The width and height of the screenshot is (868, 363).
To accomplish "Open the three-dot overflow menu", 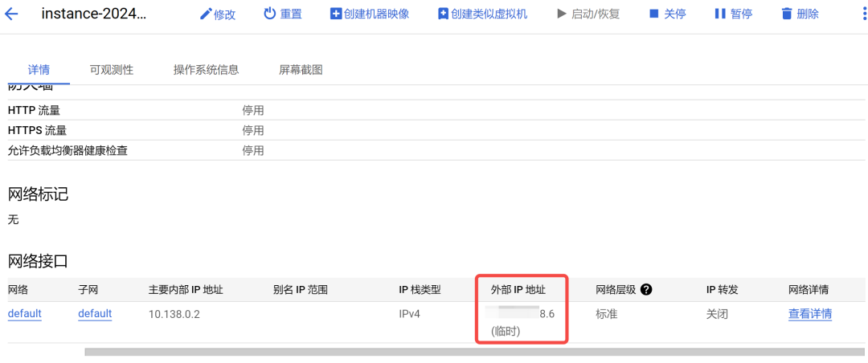I will point(860,14).
